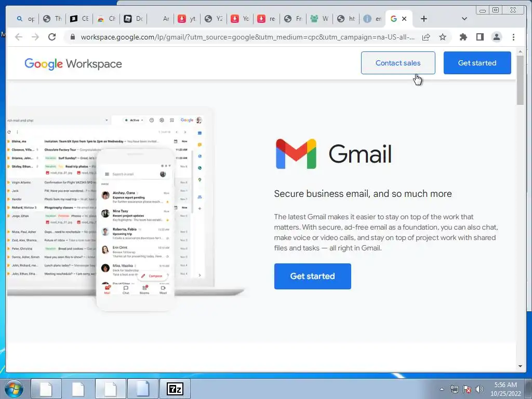Open the Action Center flag icon

click(467, 389)
